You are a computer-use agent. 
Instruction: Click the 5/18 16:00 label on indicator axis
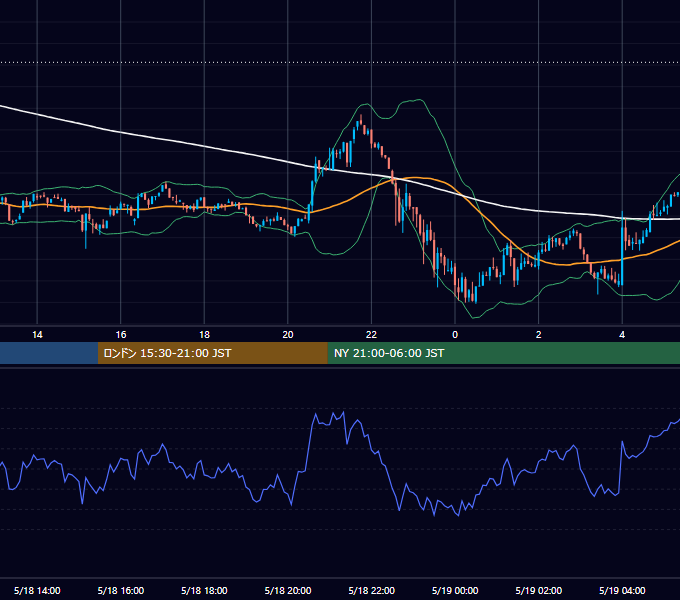click(x=121, y=590)
